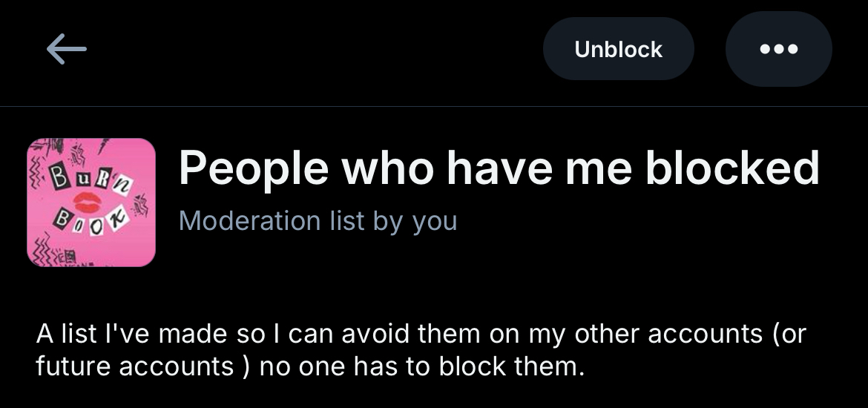Click the "Moderation list by you" subtitle
Viewport: 868px width, 408px height.
coord(318,221)
